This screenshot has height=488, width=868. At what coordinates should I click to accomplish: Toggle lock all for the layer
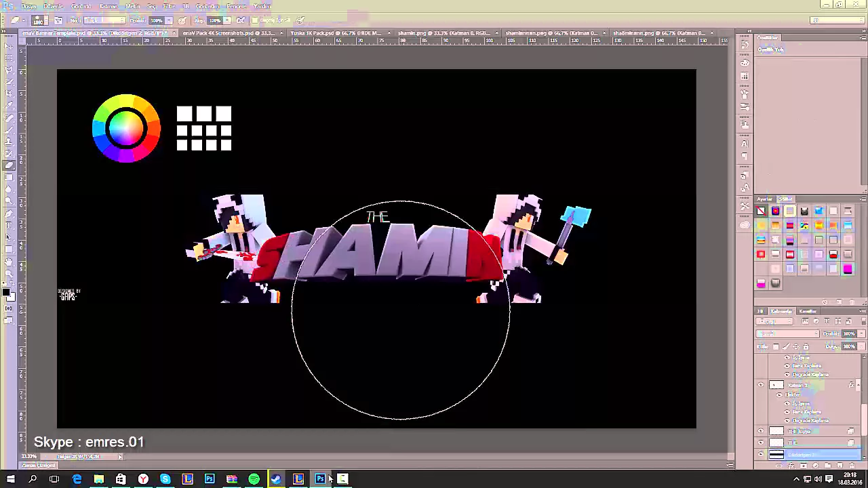(x=806, y=346)
